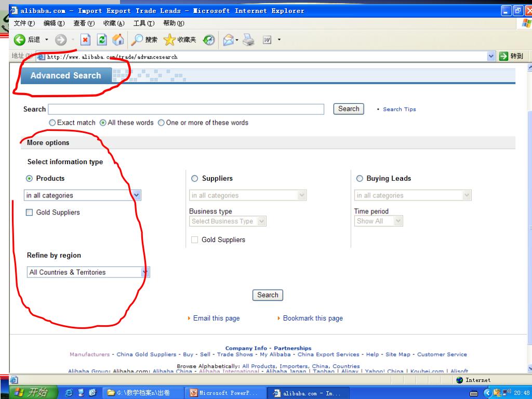Viewport: 532px width, 399px height.
Task: Open Select Business Type dropdown
Action: coord(228,221)
